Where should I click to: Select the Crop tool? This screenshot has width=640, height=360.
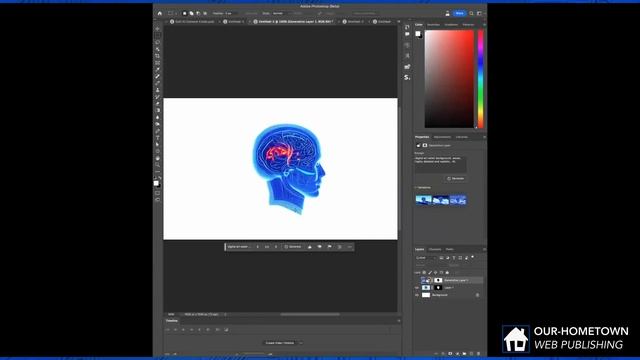(158, 56)
